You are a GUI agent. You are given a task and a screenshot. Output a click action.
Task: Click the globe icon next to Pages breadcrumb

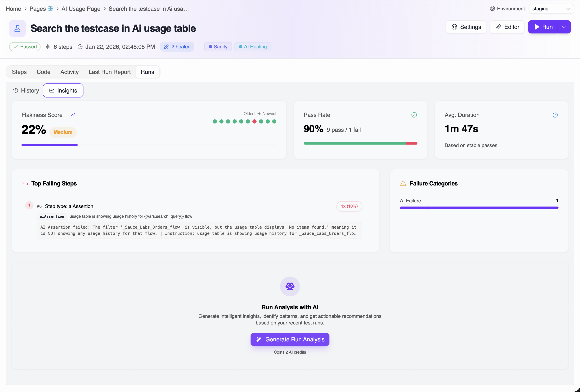(50, 8)
